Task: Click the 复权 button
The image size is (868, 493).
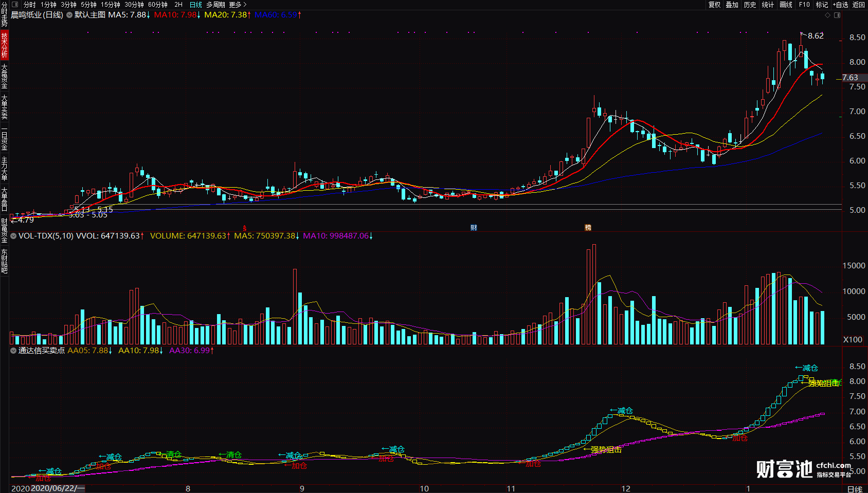Action: point(715,5)
